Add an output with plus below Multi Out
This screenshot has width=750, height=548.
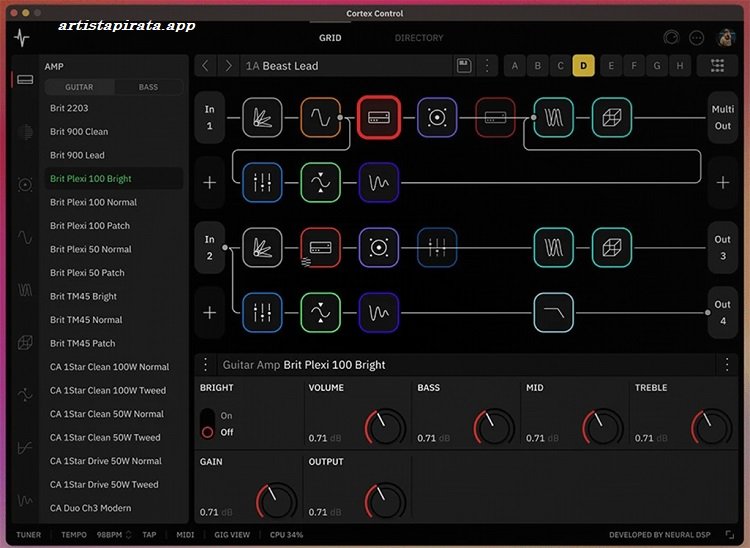(x=723, y=183)
